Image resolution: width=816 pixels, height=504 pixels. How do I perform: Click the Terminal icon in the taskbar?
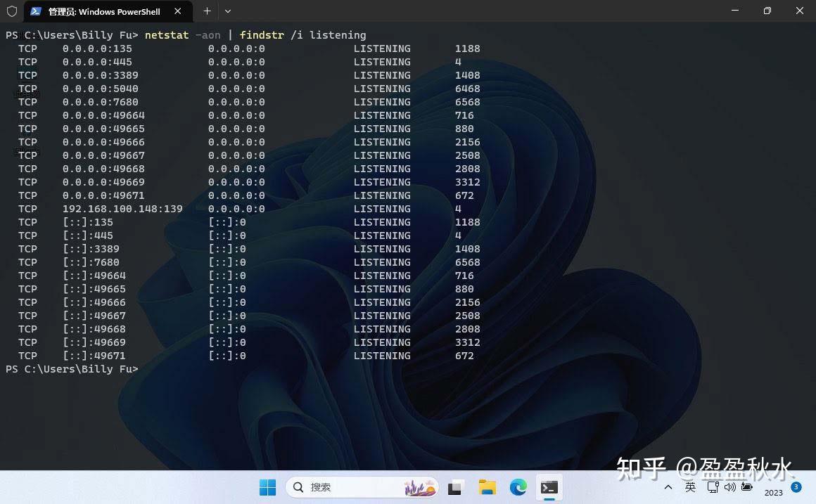click(x=549, y=487)
